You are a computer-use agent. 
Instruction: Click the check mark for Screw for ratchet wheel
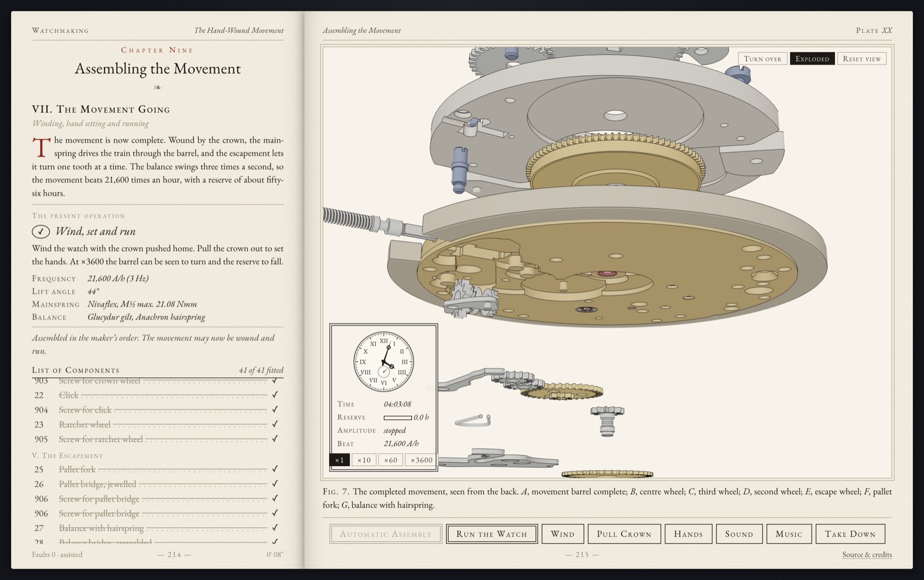click(275, 438)
